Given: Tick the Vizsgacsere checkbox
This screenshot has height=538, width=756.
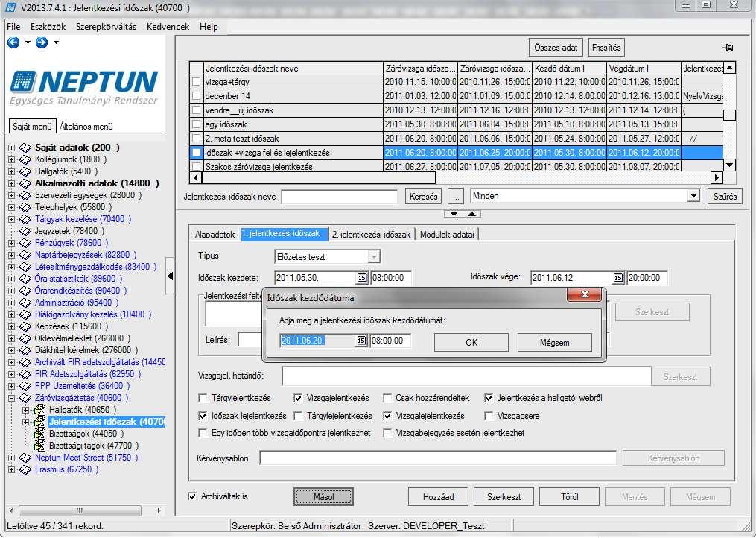Looking at the screenshot, I should (489, 416).
